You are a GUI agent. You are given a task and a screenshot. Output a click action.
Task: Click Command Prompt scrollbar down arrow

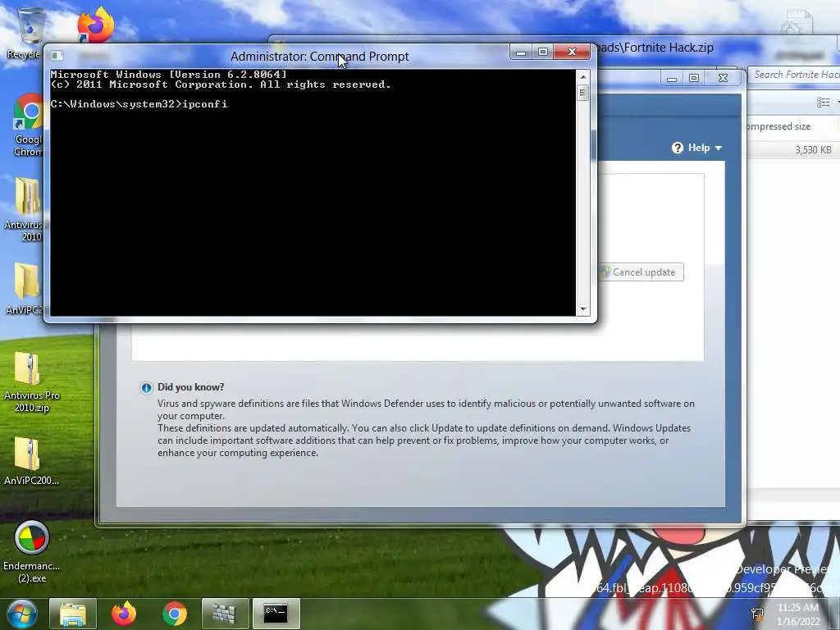pos(583,309)
